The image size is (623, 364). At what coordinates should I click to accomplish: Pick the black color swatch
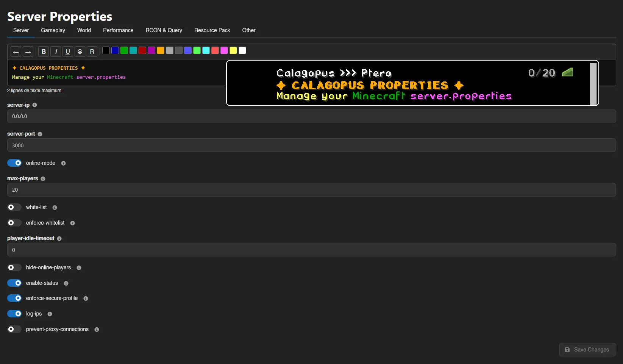click(106, 50)
